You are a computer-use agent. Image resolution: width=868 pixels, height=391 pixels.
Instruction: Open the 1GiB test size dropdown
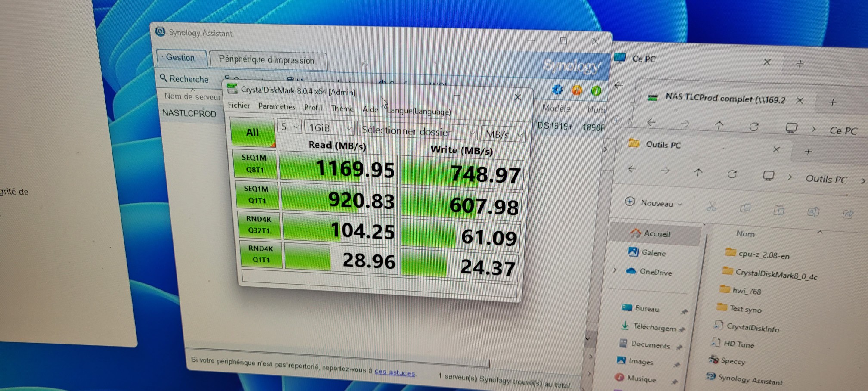(x=329, y=128)
